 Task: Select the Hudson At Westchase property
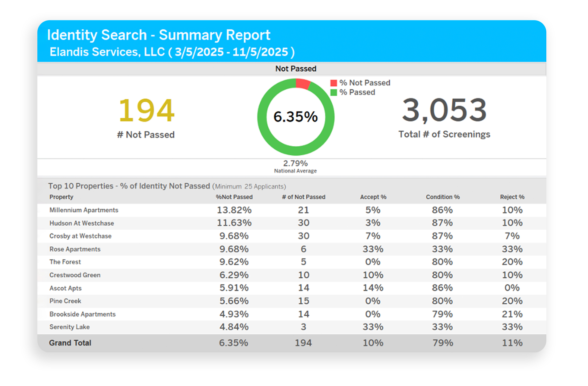pos(81,223)
